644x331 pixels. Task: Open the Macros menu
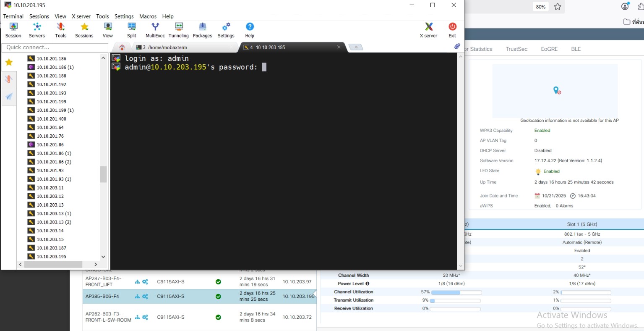(148, 16)
